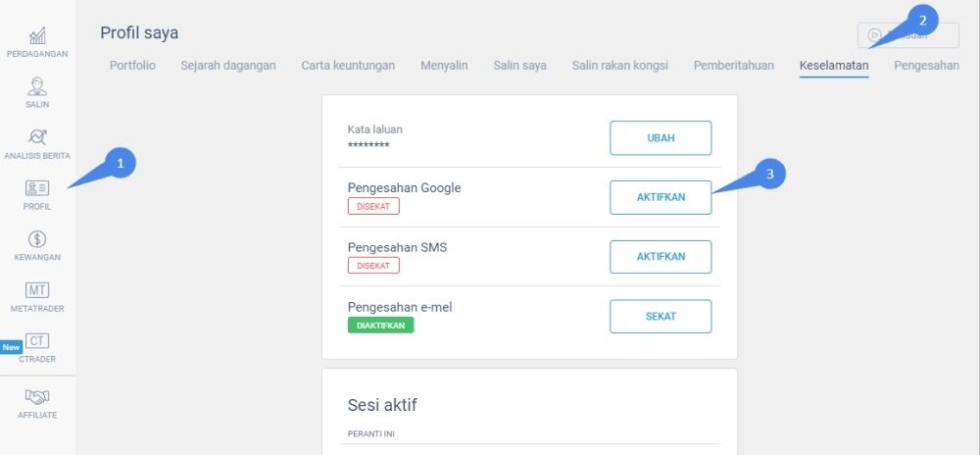980x455 pixels.
Task: Select the Keselamatan tab
Action: pyautogui.click(x=834, y=66)
